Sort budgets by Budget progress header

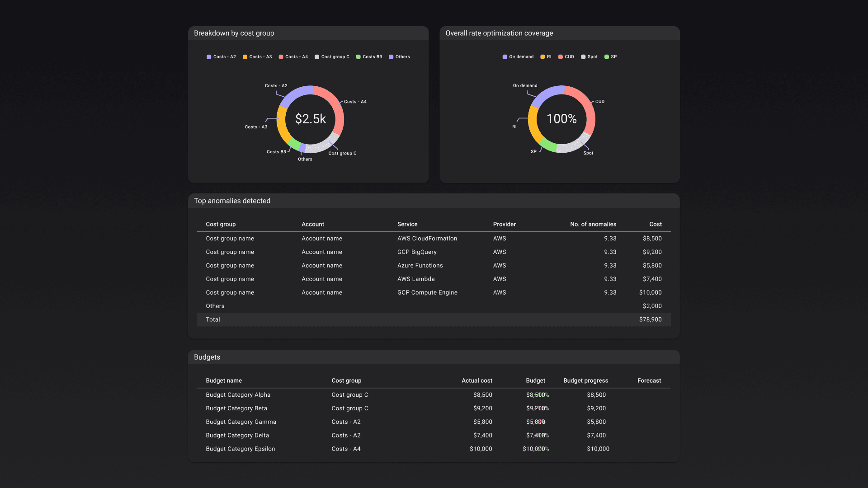pyautogui.click(x=585, y=380)
